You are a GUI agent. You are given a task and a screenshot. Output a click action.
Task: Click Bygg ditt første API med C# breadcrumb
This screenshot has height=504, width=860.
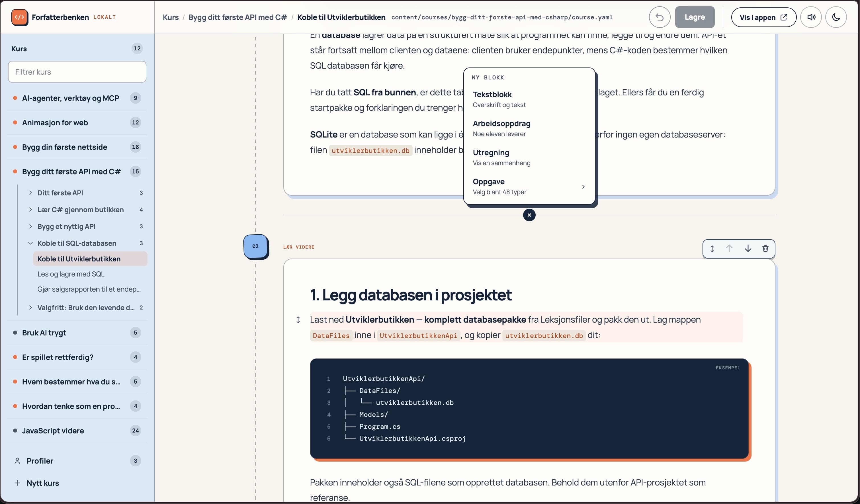(238, 17)
